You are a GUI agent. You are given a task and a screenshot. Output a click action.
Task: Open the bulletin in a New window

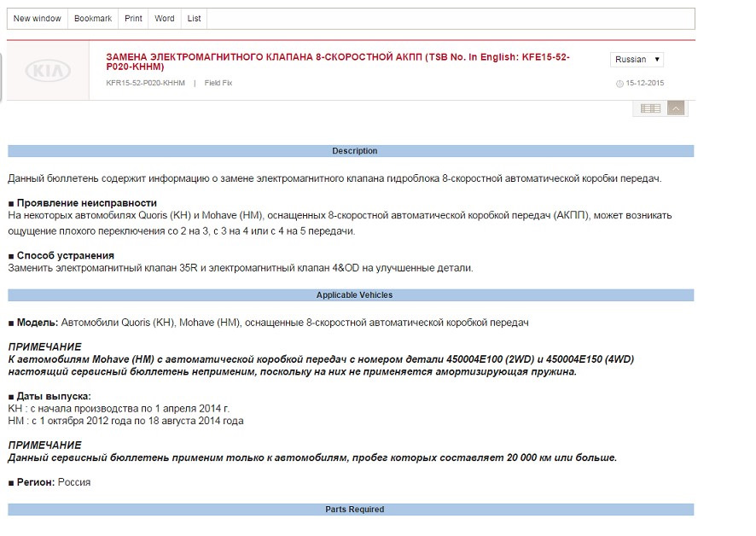coord(38,18)
